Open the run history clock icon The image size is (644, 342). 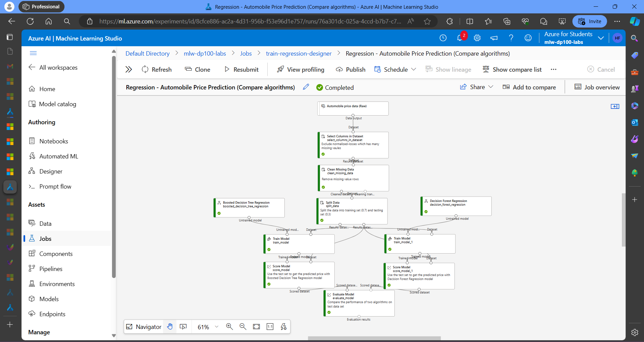pos(443,38)
